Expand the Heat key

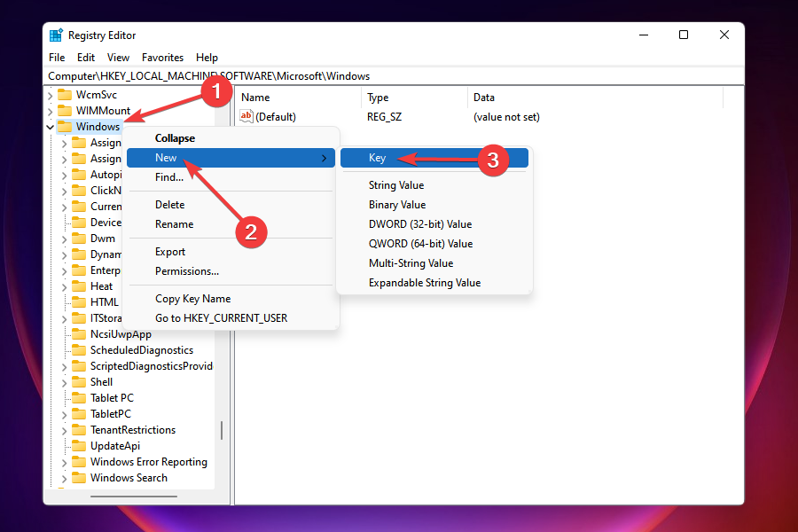point(64,286)
